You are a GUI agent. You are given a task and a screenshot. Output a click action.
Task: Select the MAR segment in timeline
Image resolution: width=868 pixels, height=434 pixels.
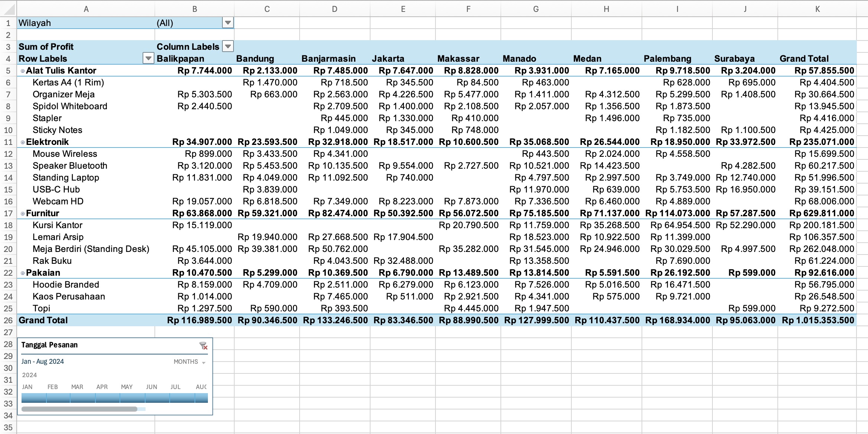[x=83, y=398]
